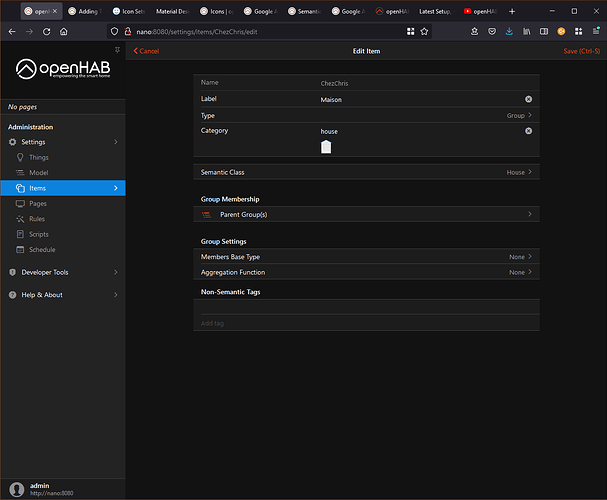The image size is (607, 500).
Task: Switch to the Material Design tab
Action: pos(173,12)
